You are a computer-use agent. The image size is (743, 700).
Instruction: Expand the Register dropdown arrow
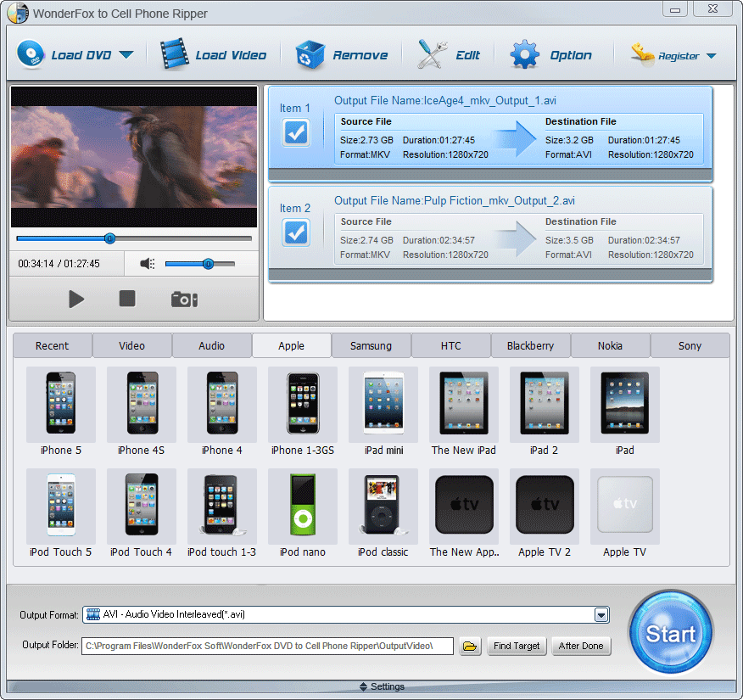(711, 56)
